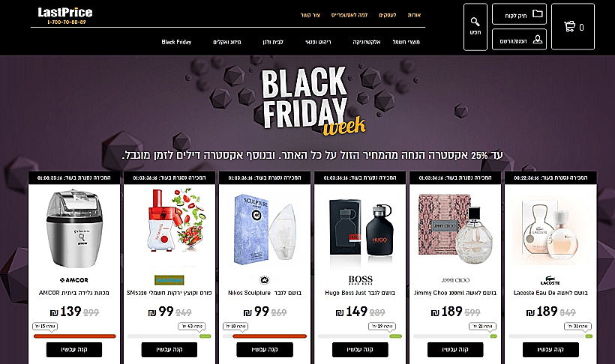Click the magnifier search icon

coord(475,22)
